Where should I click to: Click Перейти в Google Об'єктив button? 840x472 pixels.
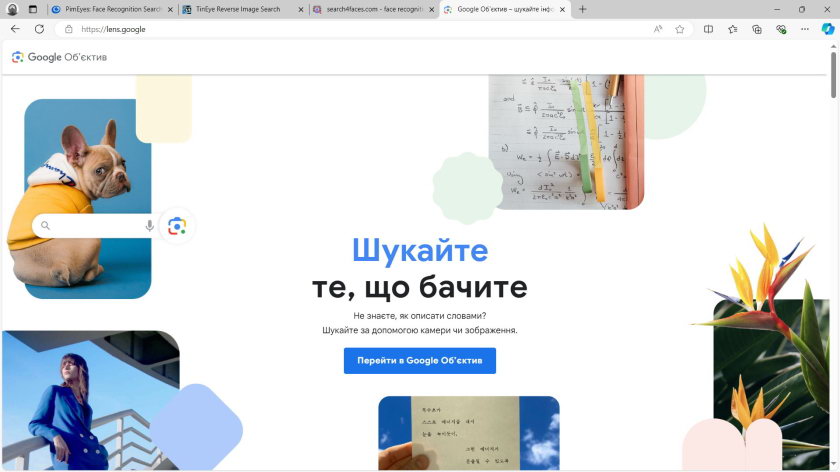(x=420, y=361)
